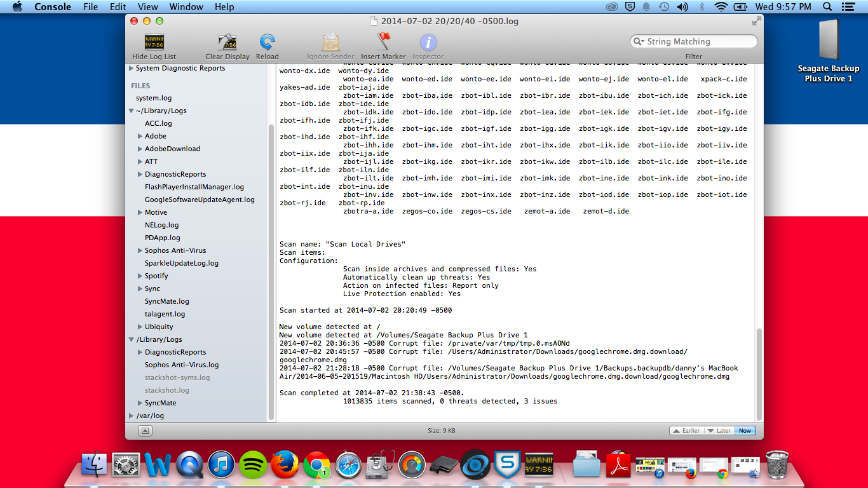Select system.log in the sidebar

(x=154, y=98)
